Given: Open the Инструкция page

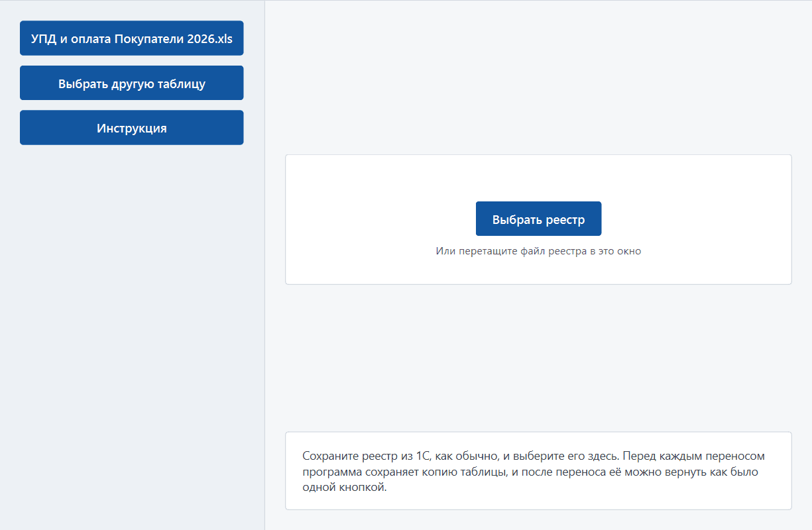Looking at the screenshot, I should [132, 128].
